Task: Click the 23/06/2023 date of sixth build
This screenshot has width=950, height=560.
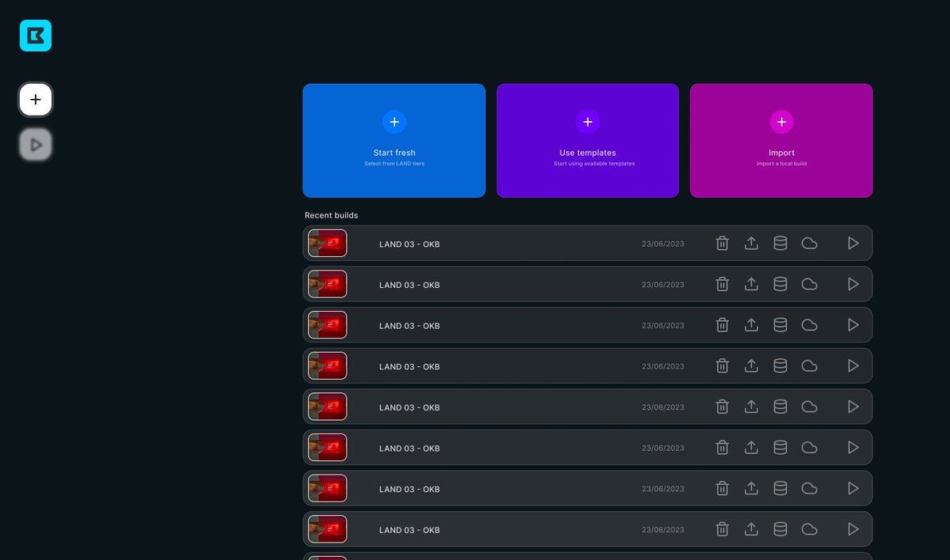Action: pyautogui.click(x=663, y=448)
